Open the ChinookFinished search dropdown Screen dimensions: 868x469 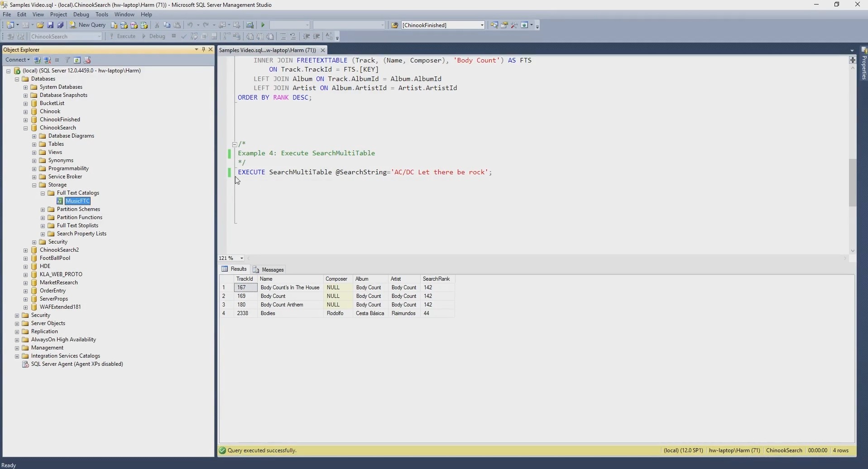coord(482,25)
